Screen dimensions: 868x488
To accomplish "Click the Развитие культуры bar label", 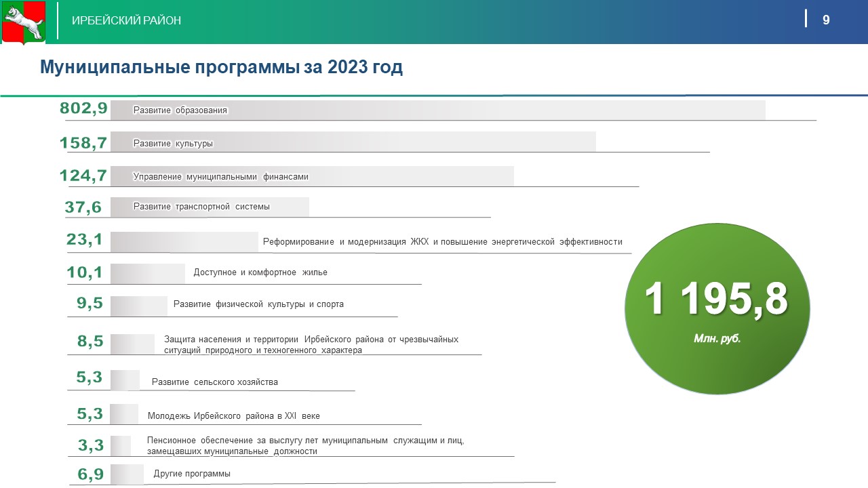I will pyautogui.click(x=173, y=144).
